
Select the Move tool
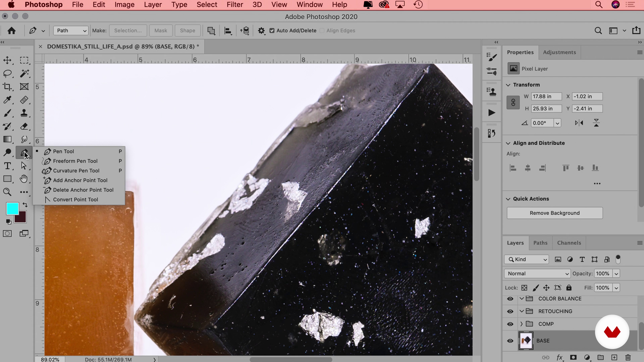point(7,60)
